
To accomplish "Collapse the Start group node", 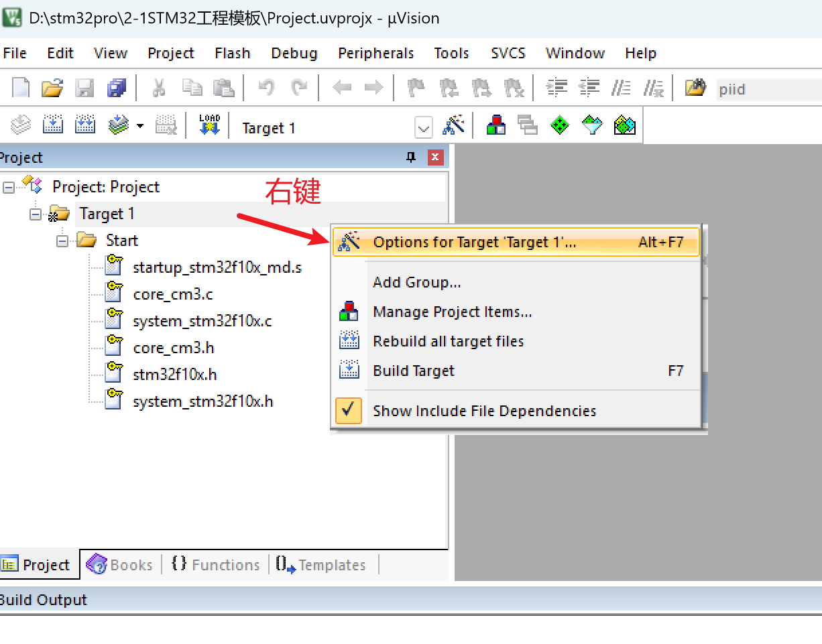I will click(62, 241).
